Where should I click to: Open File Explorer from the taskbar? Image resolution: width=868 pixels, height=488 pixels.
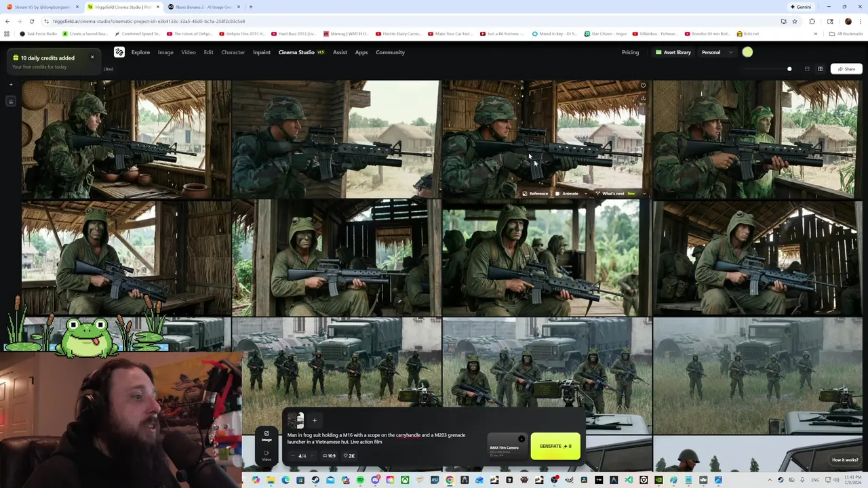tap(270, 480)
